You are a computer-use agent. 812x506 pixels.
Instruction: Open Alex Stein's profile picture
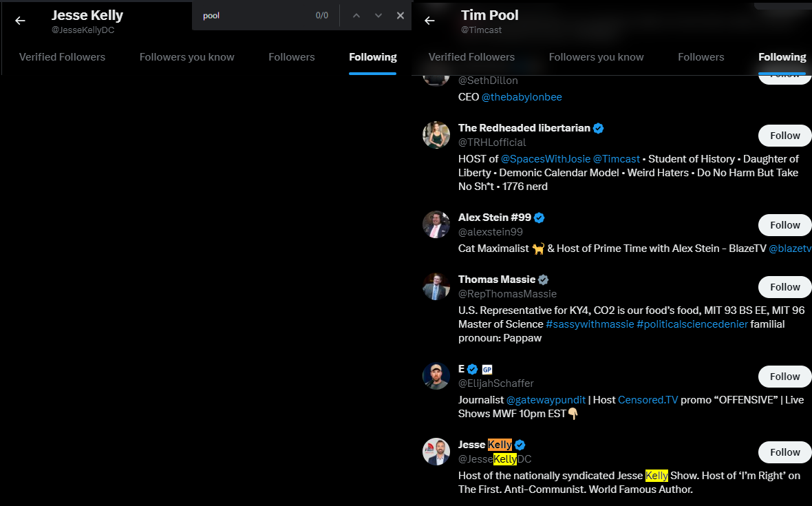[436, 224]
